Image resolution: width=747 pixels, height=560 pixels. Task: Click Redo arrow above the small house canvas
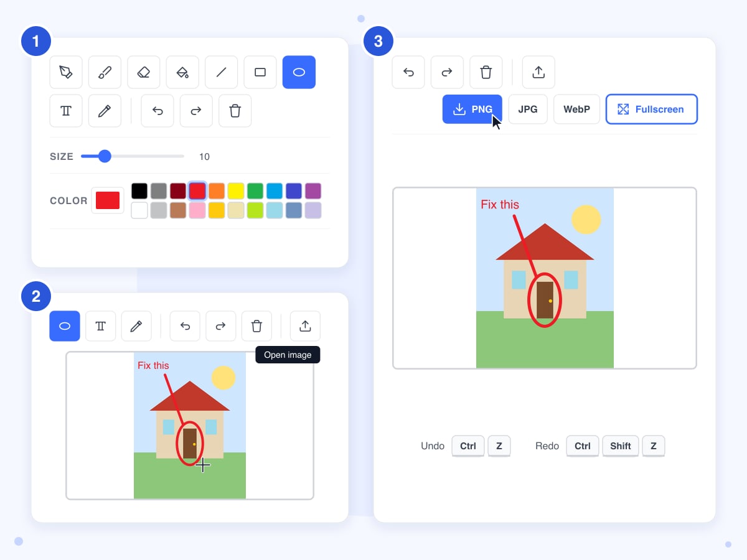(221, 326)
